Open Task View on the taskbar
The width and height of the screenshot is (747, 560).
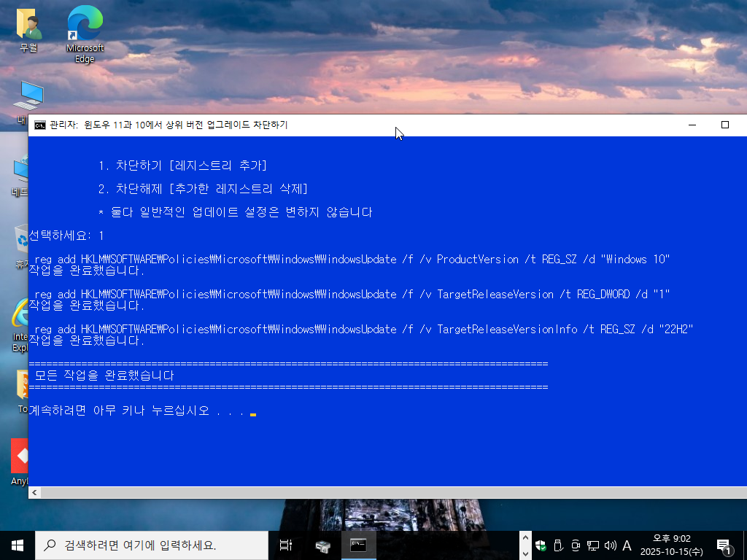(286, 545)
